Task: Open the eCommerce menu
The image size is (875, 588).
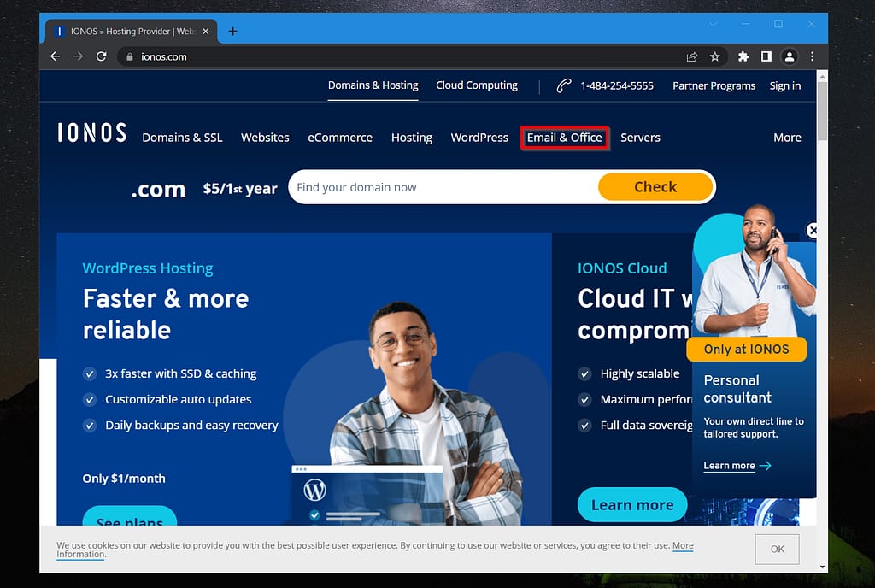Action: point(340,138)
